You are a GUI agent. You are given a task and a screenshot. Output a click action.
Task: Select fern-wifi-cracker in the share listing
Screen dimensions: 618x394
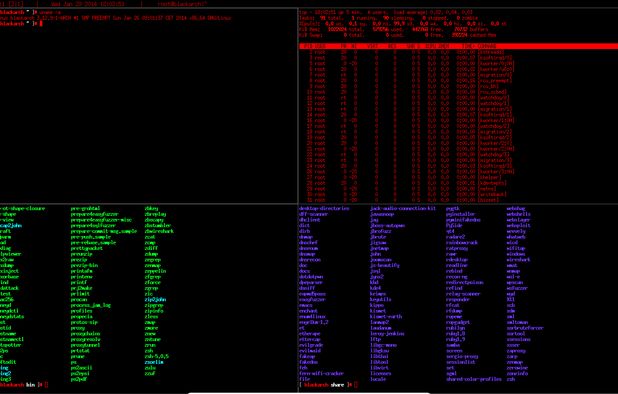click(322, 374)
